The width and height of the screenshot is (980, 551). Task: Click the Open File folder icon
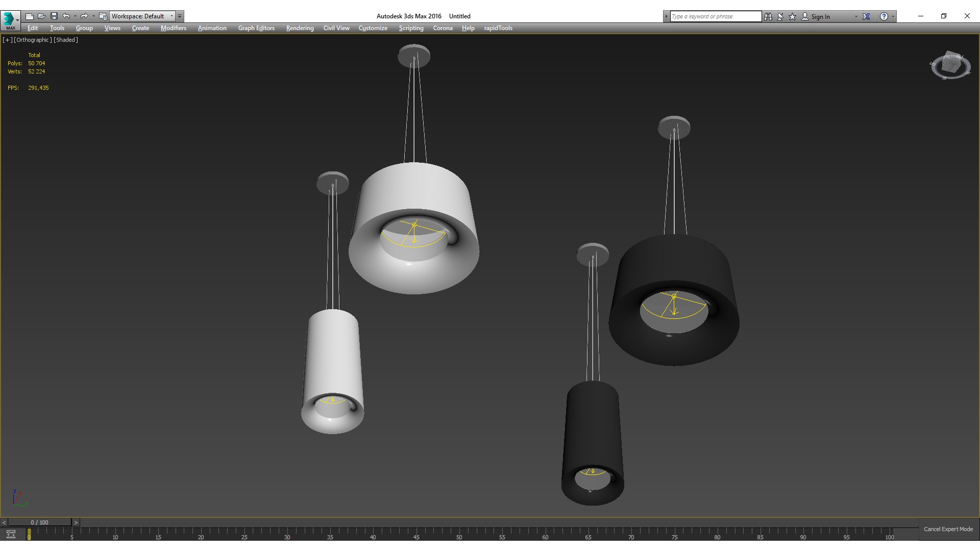(42, 16)
